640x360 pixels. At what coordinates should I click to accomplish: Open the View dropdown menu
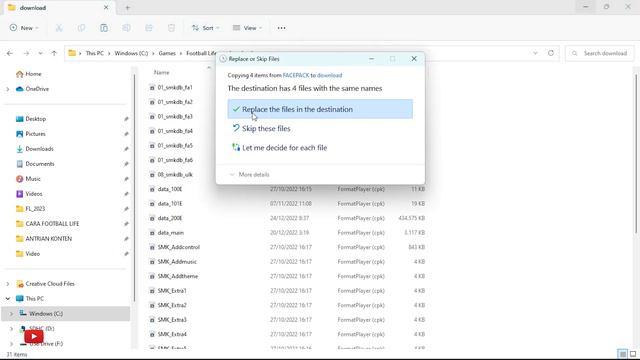pyautogui.click(x=247, y=28)
